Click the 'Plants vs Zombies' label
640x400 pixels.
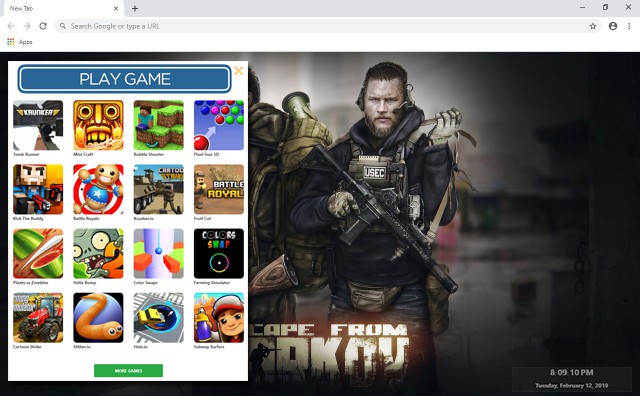(x=31, y=282)
